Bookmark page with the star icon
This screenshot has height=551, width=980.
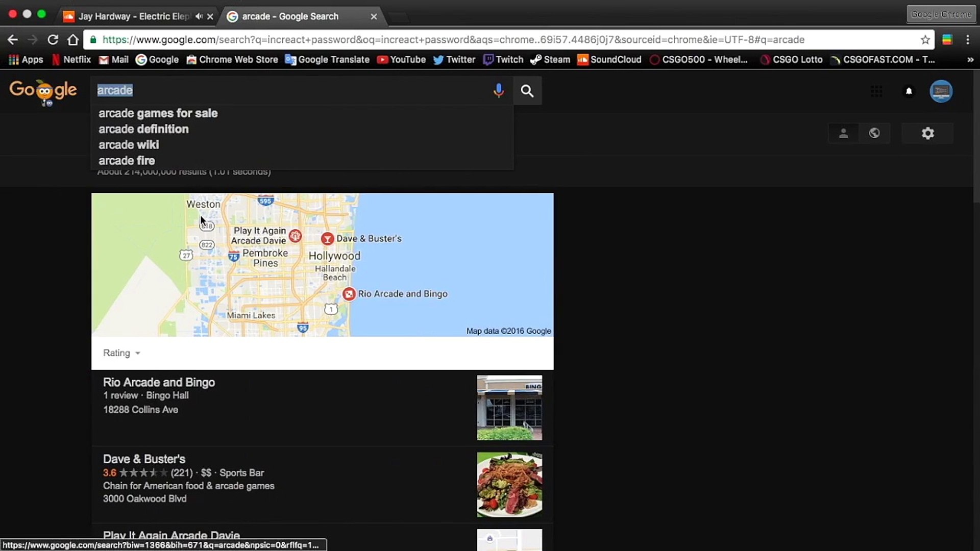(x=925, y=40)
